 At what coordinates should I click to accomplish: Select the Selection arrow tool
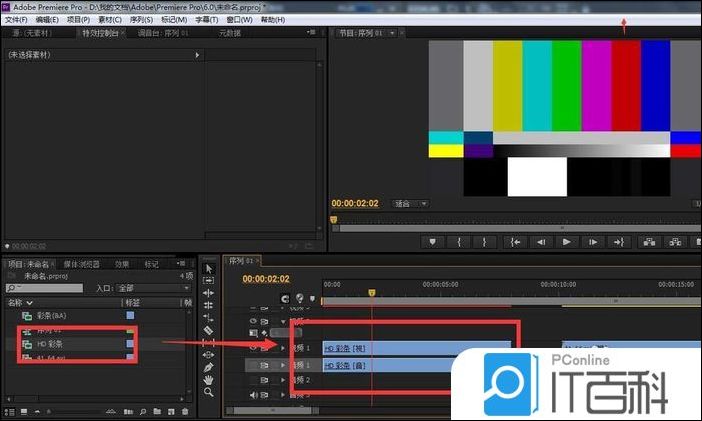tap(208, 268)
